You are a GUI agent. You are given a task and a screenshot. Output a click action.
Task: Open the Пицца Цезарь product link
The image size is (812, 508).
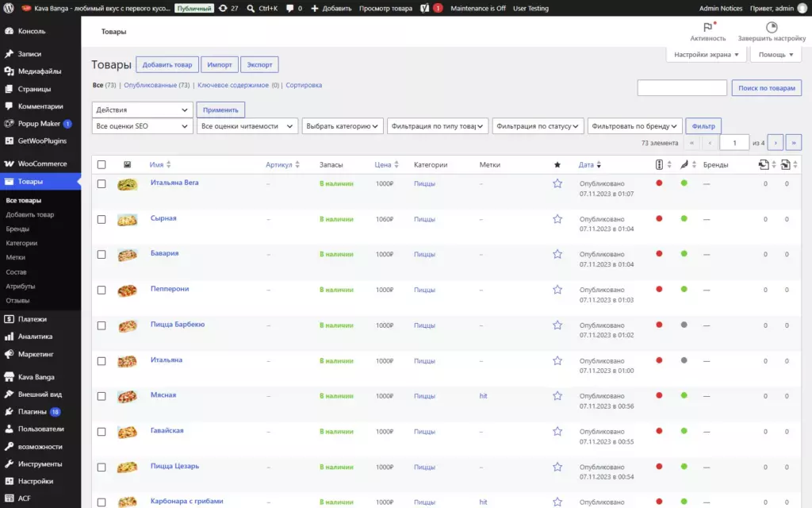coord(174,466)
